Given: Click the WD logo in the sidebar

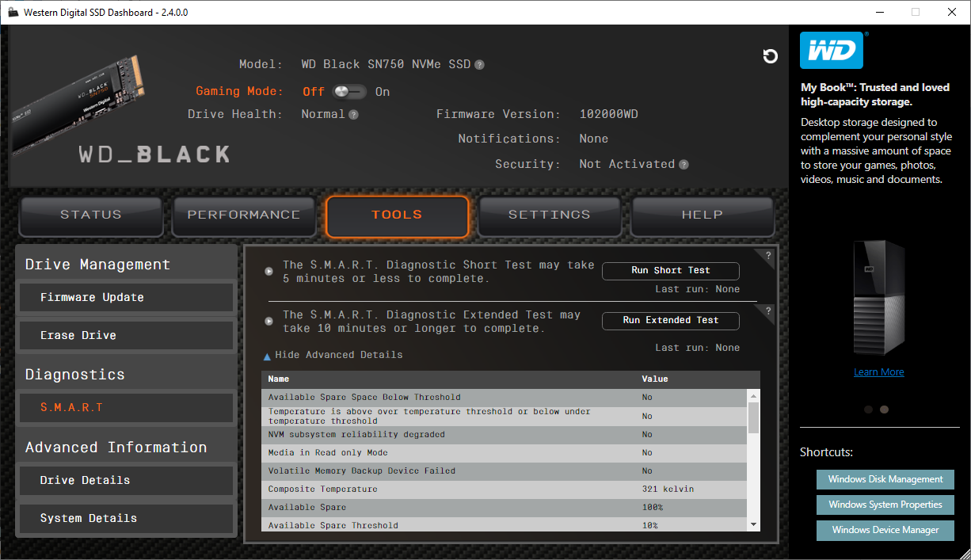Looking at the screenshot, I should (832, 51).
